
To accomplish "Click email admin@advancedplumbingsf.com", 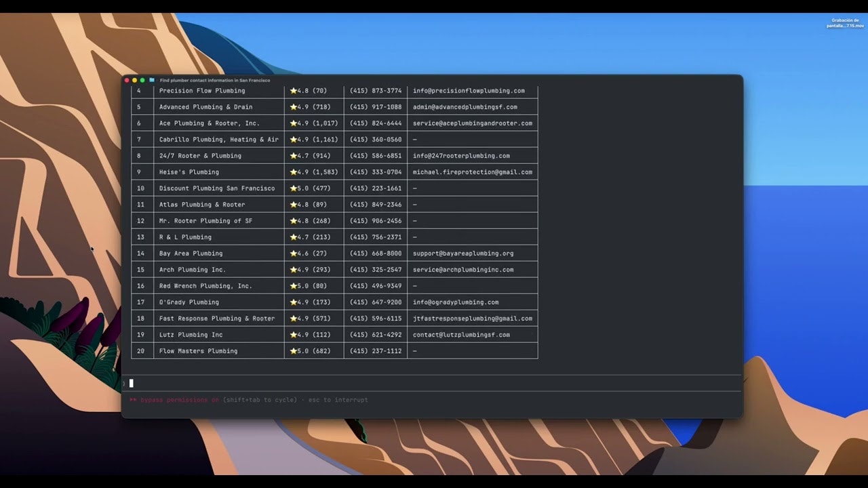I will pos(465,107).
